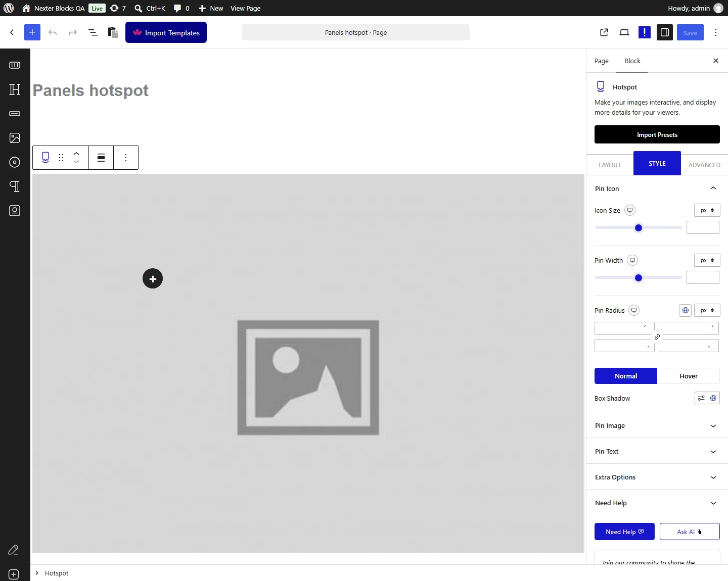This screenshot has width=728, height=581.
Task: Click the Import Presets button
Action: point(657,134)
